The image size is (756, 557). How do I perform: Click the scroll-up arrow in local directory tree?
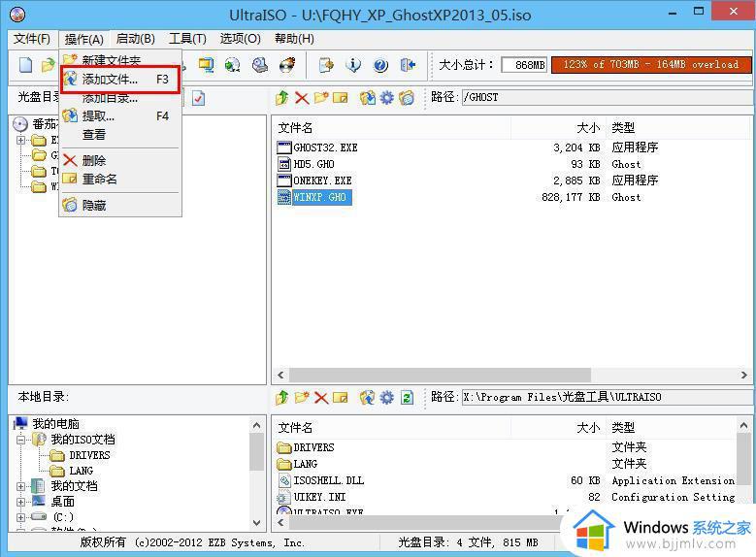tap(256, 425)
